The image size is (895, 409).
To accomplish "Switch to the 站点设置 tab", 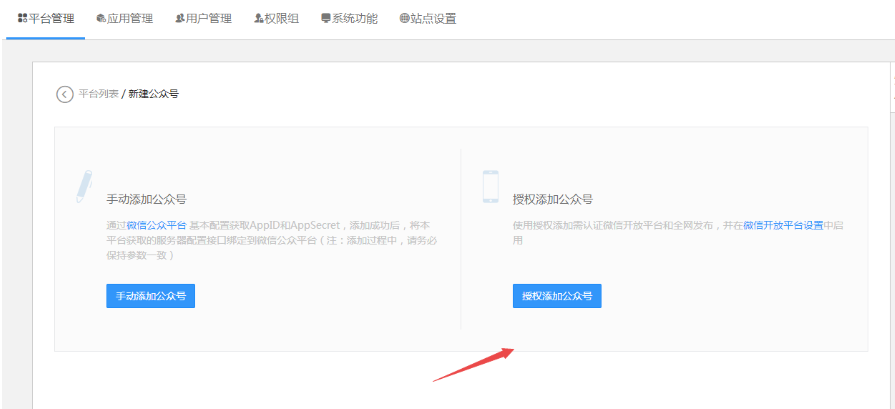I will click(428, 19).
